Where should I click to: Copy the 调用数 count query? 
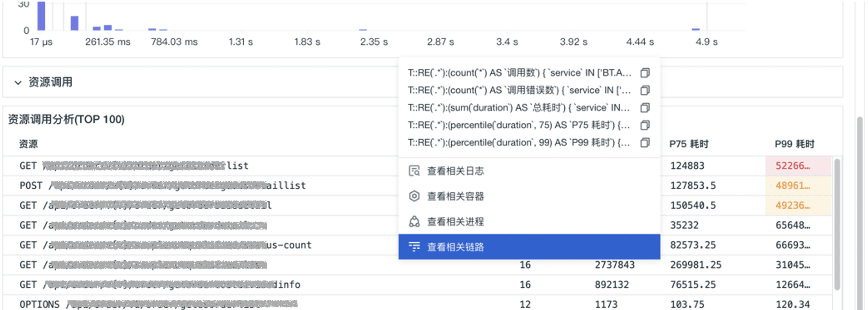click(645, 73)
